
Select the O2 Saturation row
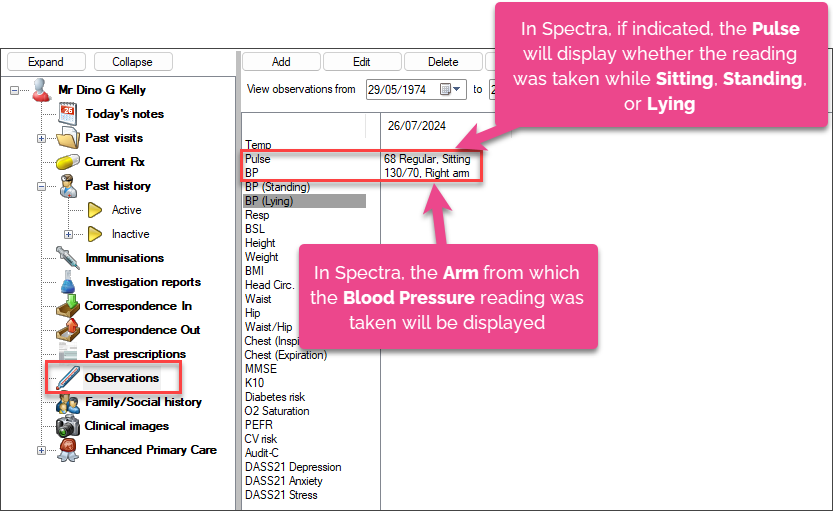coord(277,411)
